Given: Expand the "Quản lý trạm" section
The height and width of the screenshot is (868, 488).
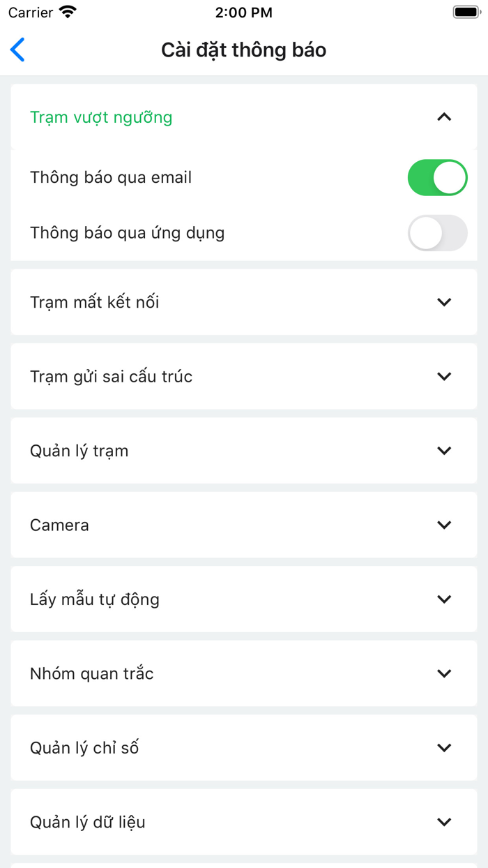Looking at the screenshot, I should pyautogui.click(x=444, y=451).
